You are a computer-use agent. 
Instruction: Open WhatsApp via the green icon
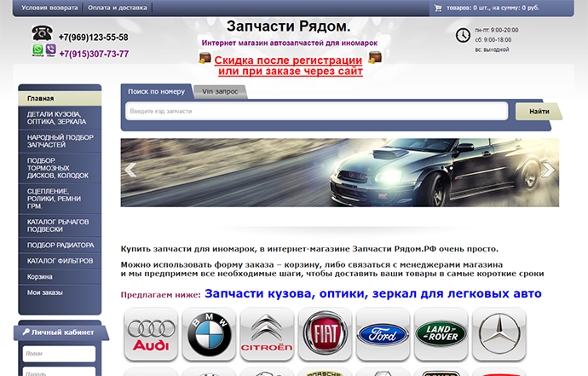(x=37, y=49)
